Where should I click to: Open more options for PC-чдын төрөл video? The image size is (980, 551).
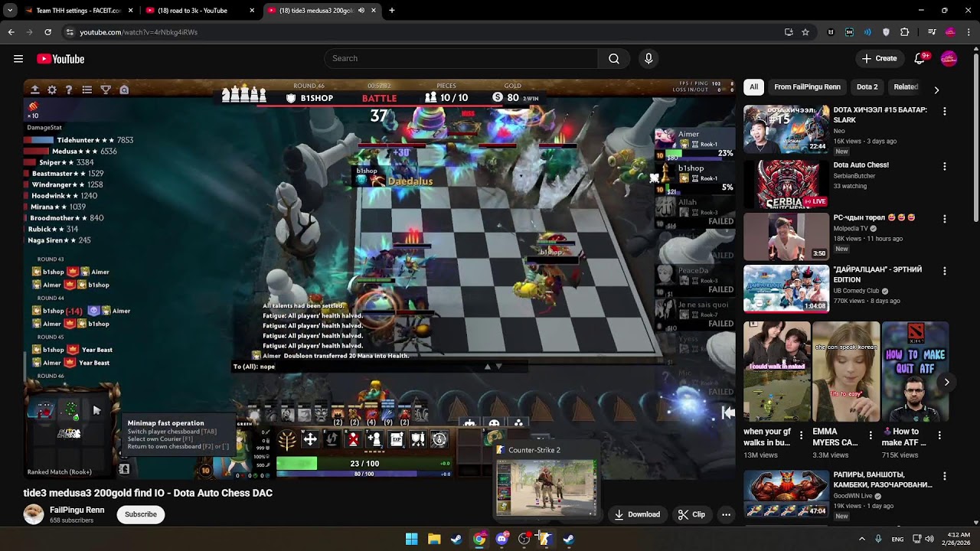click(x=944, y=219)
